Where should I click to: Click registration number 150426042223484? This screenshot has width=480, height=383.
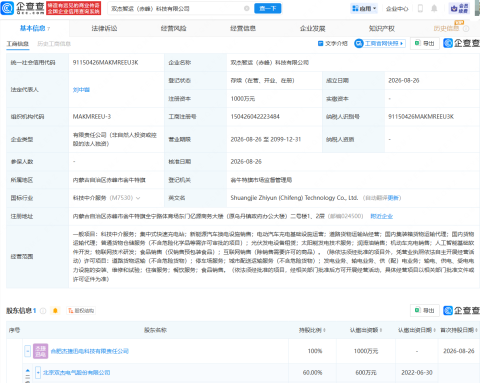255,117
